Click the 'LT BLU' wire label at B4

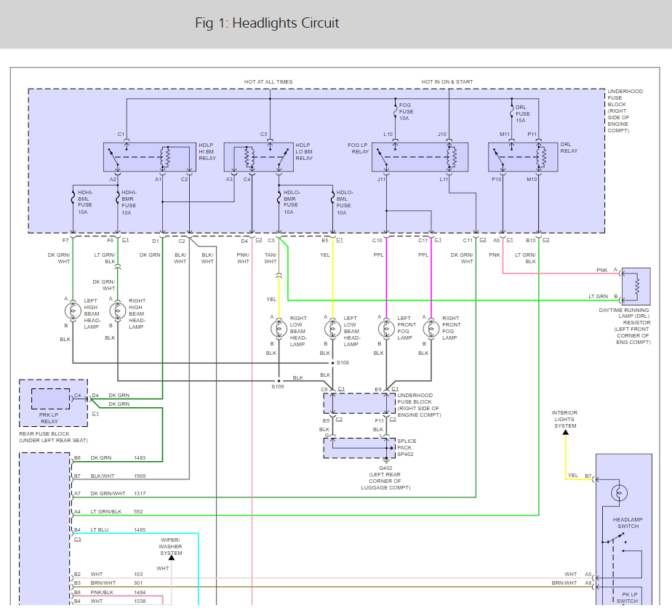tap(100, 530)
